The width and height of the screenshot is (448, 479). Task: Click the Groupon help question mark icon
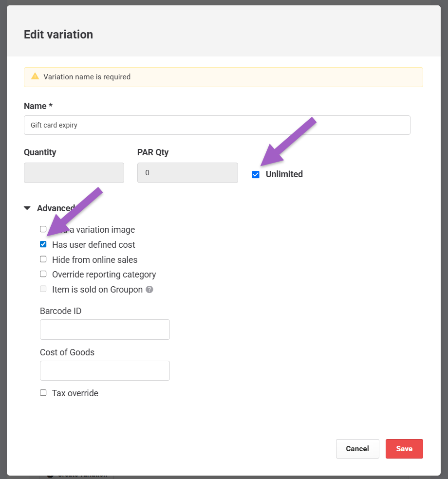coord(149,290)
